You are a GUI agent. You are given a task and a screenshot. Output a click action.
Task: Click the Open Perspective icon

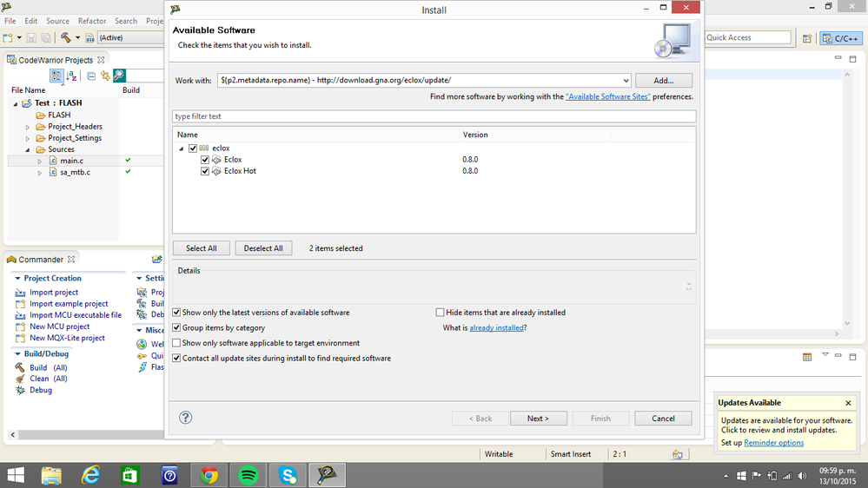807,38
